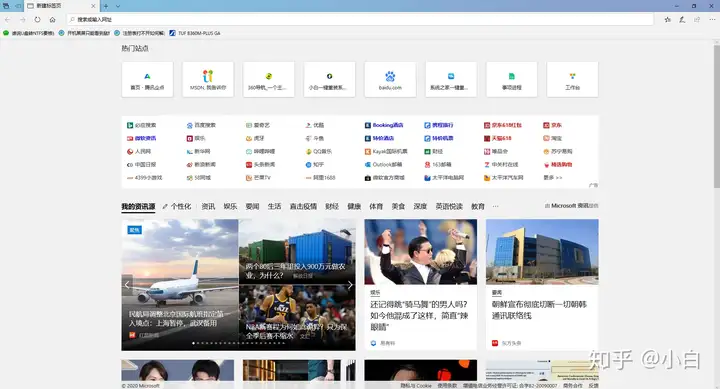Show previous carousel slide with left arrow

(x=127, y=285)
